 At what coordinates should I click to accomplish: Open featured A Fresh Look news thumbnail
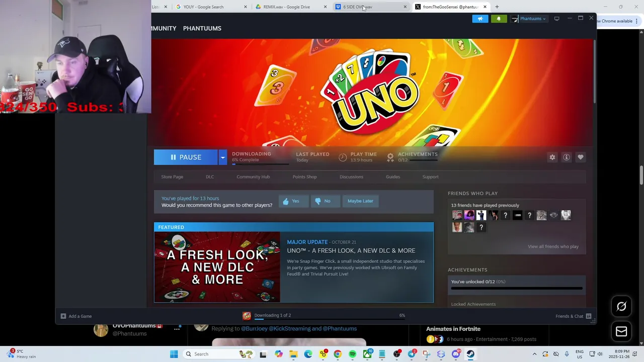point(217,267)
